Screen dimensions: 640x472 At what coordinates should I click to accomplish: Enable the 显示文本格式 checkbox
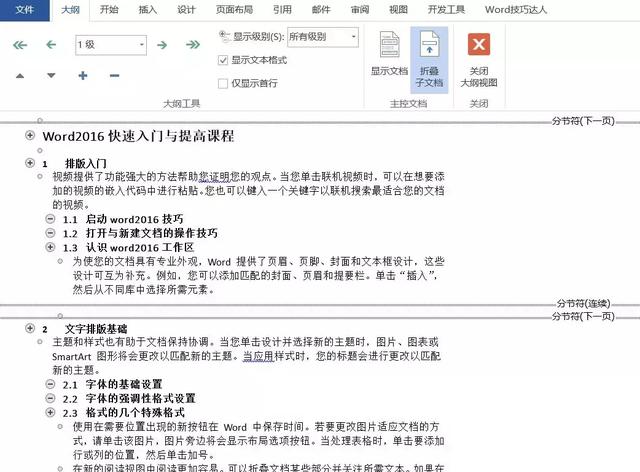[x=223, y=60]
